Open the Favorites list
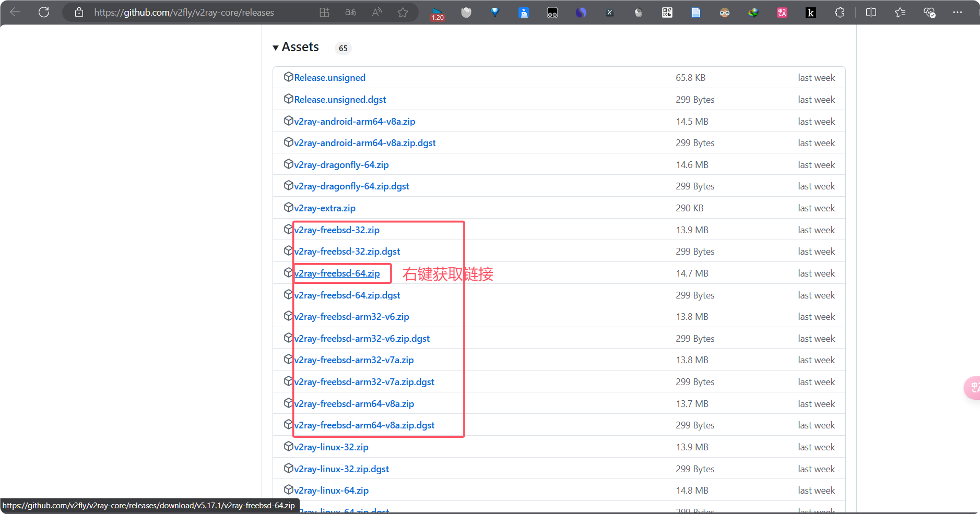Screen dimensions: 980x514 coord(900,13)
